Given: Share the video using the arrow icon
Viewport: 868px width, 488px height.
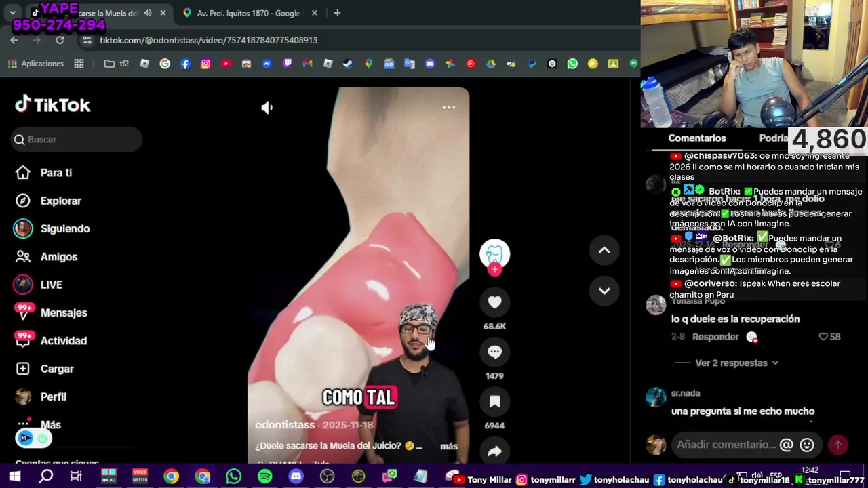Looking at the screenshot, I should point(494,451).
